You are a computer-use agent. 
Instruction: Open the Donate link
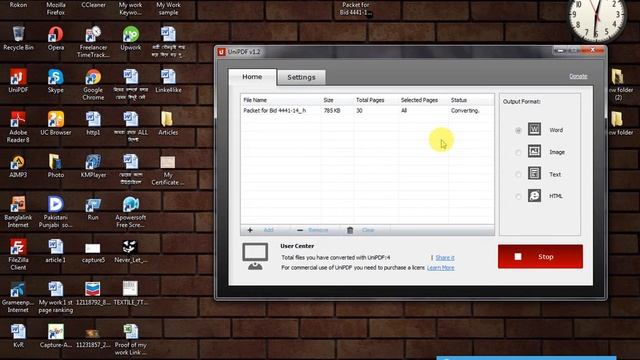pos(578,76)
